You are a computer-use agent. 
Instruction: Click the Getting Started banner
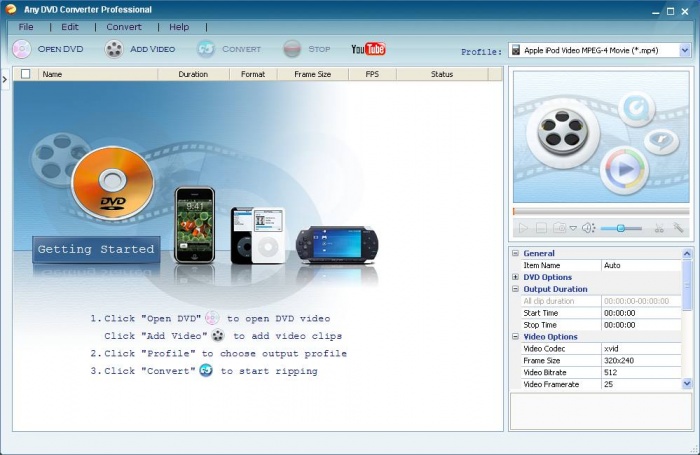tap(96, 249)
